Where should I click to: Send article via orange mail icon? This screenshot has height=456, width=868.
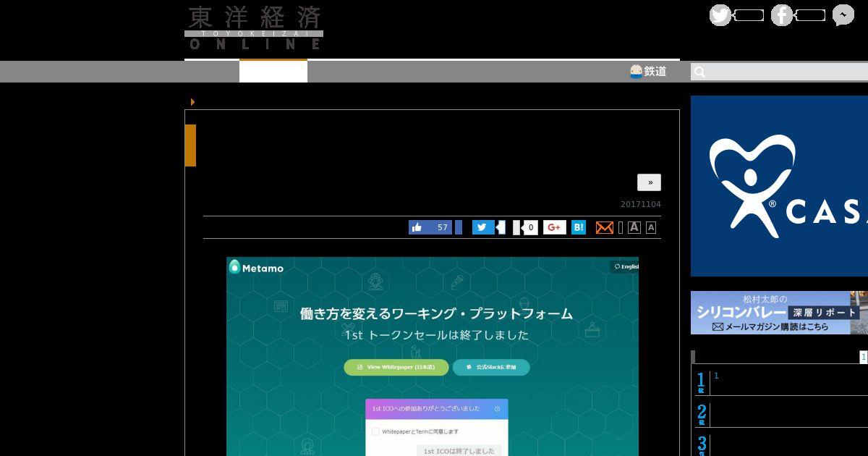pos(604,227)
